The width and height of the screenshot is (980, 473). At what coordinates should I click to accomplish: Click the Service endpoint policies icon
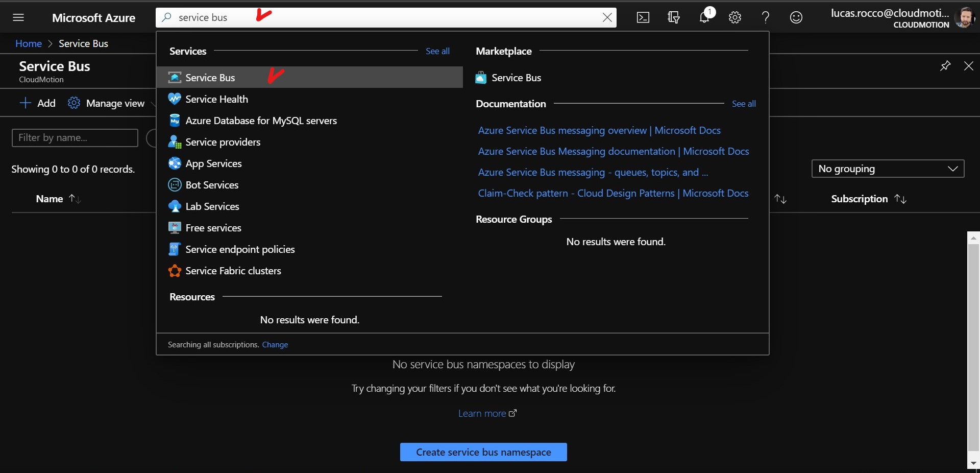click(x=175, y=249)
